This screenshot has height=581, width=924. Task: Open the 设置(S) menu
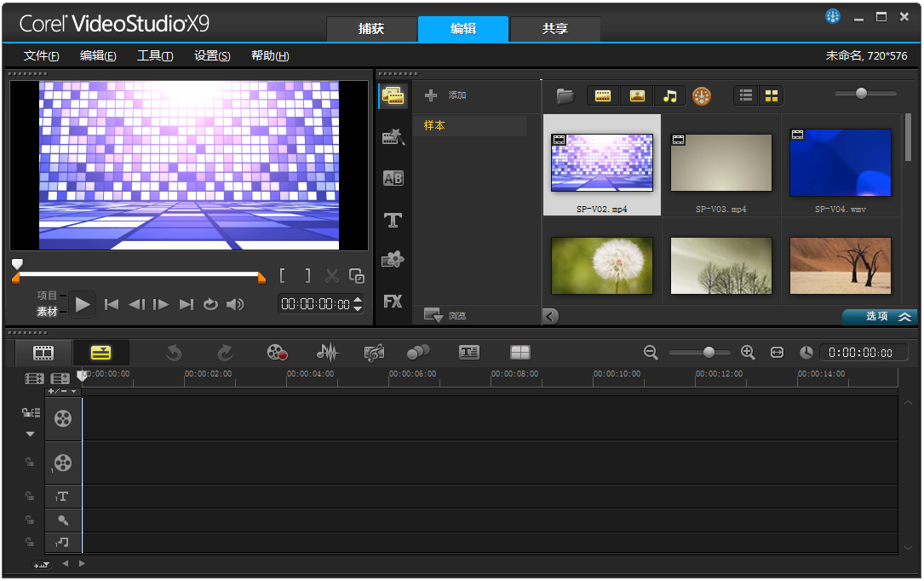pos(212,56)
